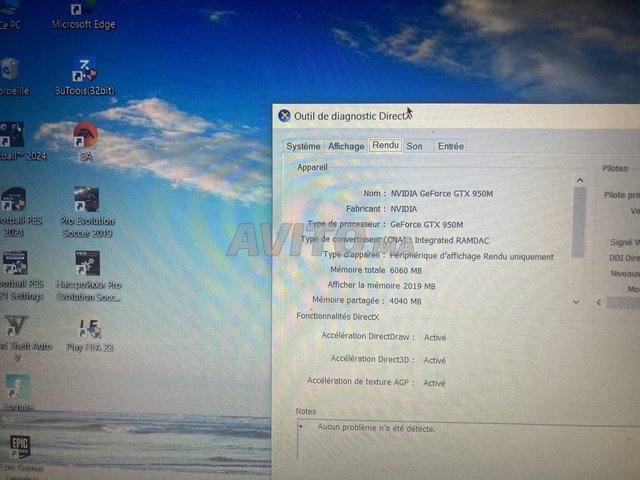Screen dimensions: 640x480
Task: Launch the EA app desktop shortcut
Action: coord(86,135)
